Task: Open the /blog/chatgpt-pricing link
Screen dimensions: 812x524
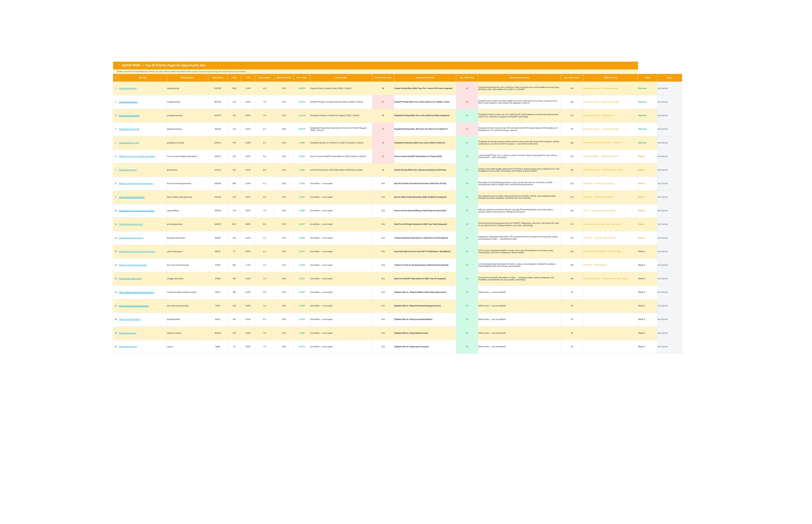Action: coord(128,102)
